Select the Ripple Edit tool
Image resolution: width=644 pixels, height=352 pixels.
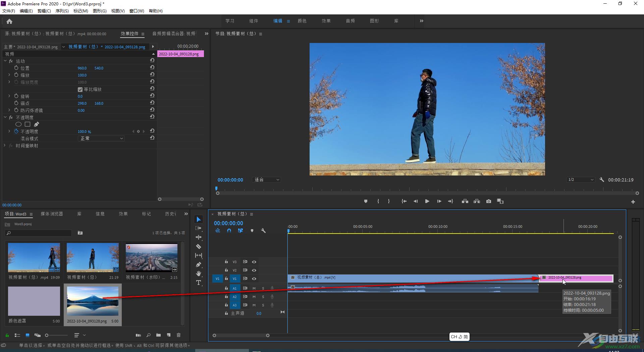pyautogui.click(x=199, y=237)
